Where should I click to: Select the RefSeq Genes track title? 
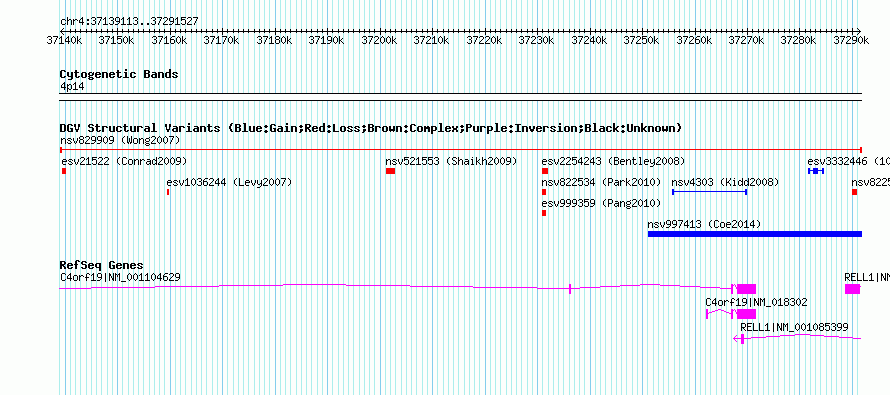(102, 266)
